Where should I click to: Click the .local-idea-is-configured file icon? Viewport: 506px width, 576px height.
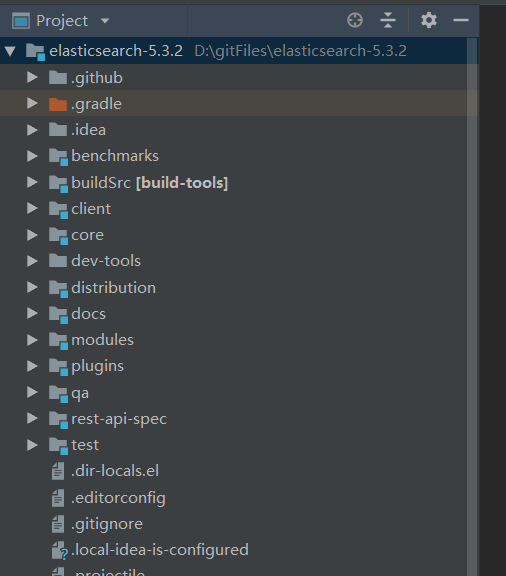click(x=59, y=550)
